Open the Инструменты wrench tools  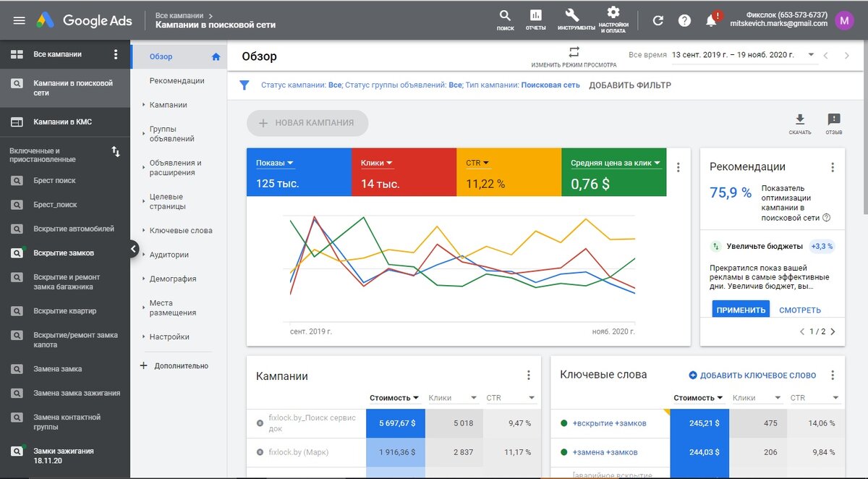576,20
